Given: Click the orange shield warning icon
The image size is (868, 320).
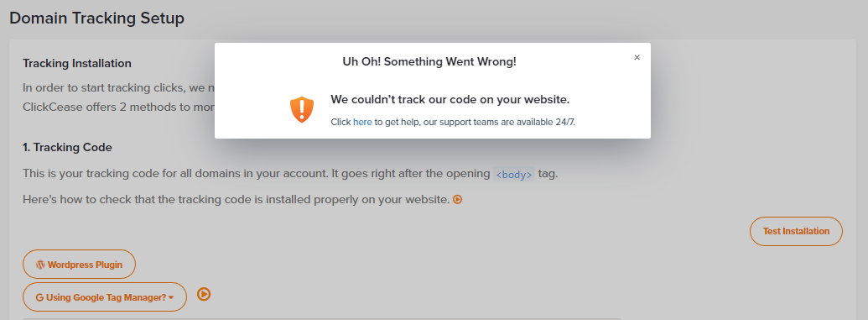Looking at the screenshot, I should click(302, 109).
